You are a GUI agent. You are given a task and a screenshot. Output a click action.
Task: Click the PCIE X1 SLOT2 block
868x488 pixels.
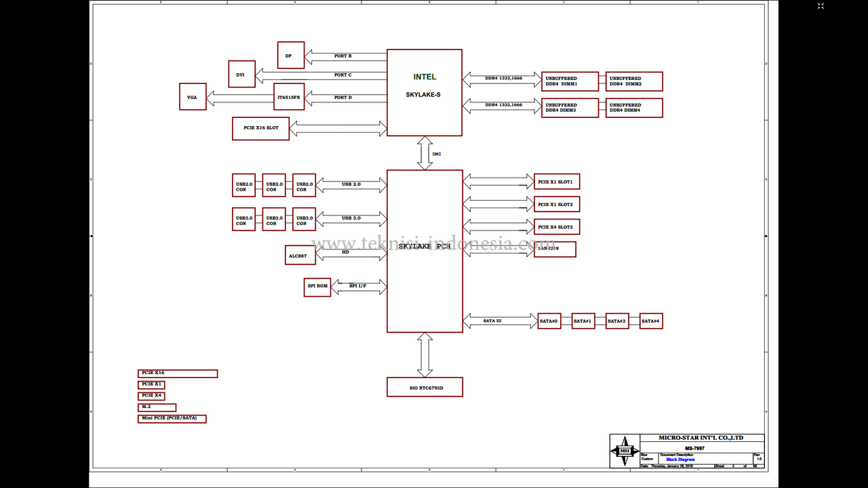point(557,204)
